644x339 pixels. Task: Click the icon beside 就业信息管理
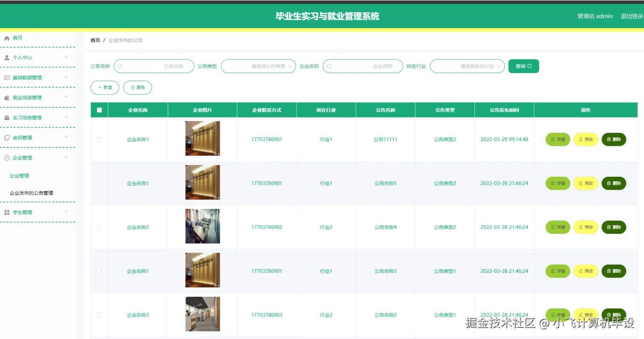pyautogui.click(x=7, y=98)
